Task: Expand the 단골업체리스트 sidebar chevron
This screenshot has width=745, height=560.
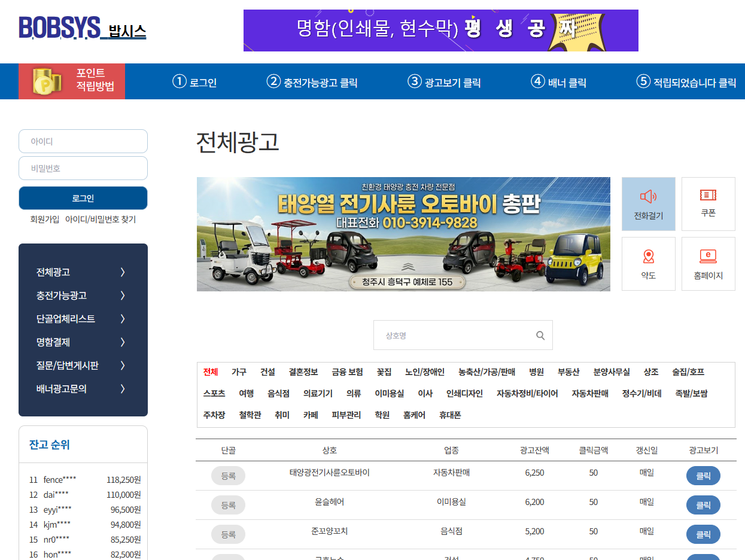Action: tap(123, 319)
